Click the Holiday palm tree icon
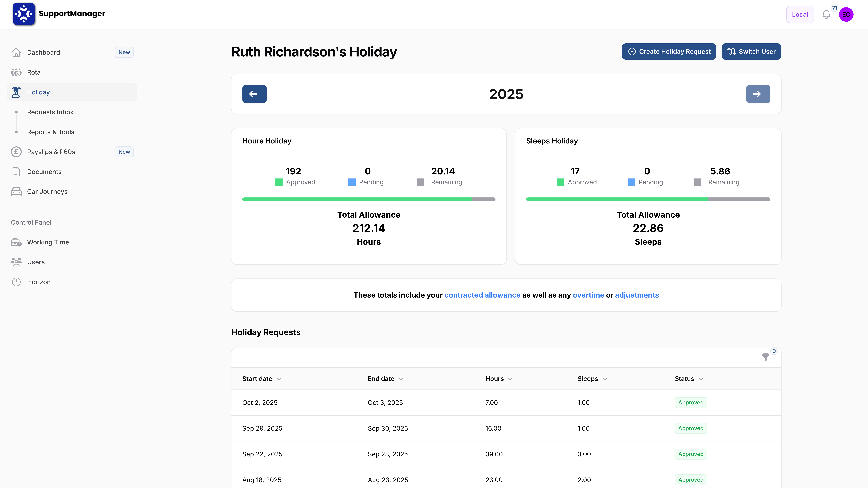Screen dimensions: 868x488 point(16,92)
